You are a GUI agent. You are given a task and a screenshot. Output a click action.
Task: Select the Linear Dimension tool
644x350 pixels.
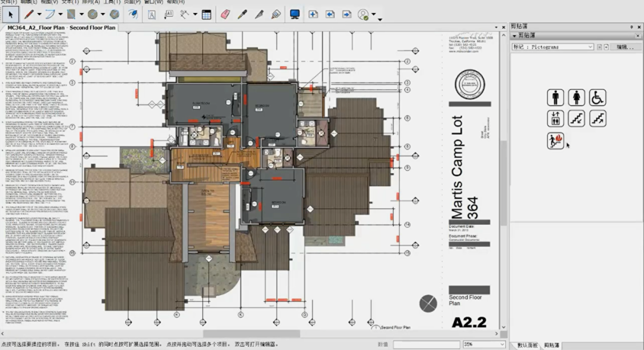click(185, 15)
